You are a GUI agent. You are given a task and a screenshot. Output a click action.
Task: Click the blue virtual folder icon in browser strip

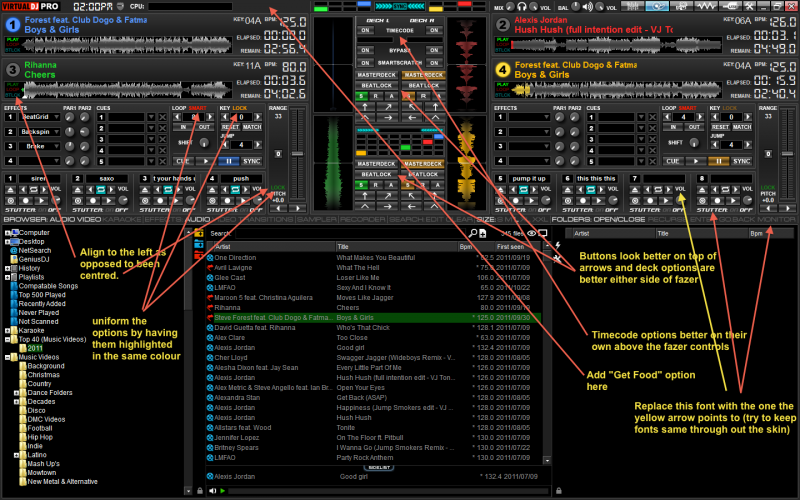point(199,244)
